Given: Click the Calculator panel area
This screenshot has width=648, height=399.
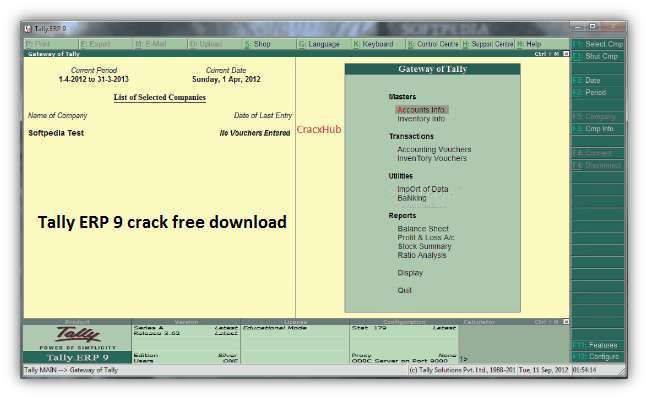Looking at the screenshot, I should click(x=514, y=343).
